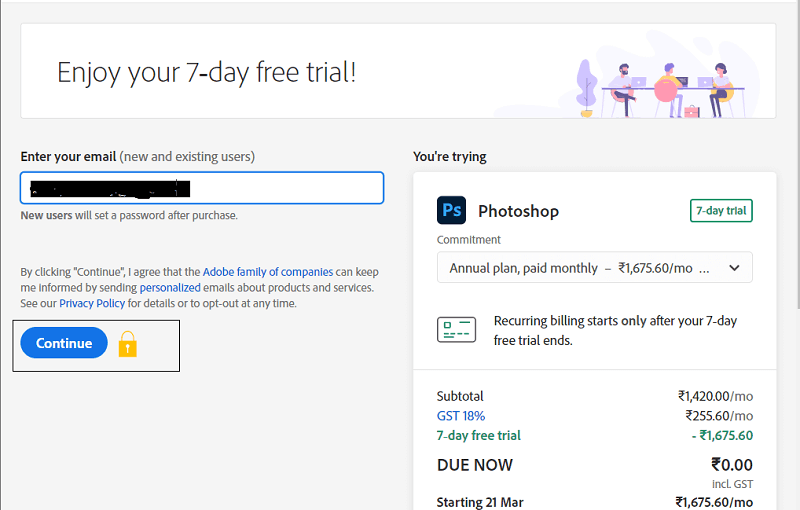This screenshot has height=510, width=800.
Task: Click the yellow padlock security icon
Action: point(127,344)
